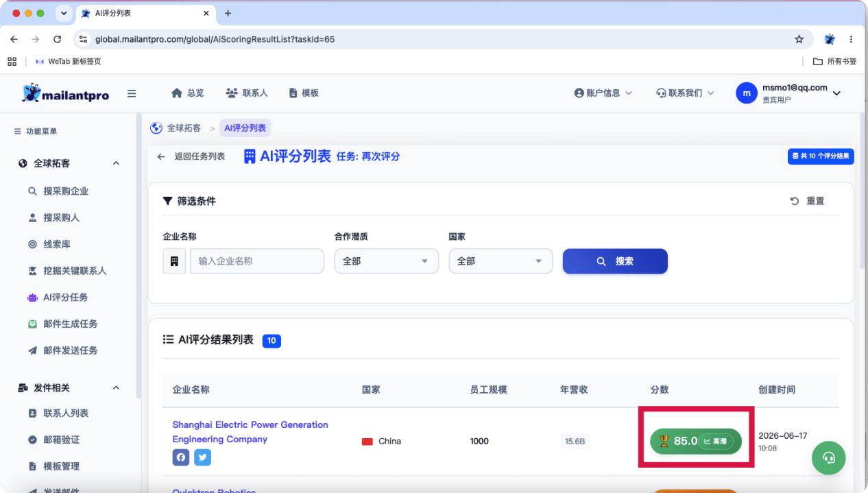Click the 1000 employee count cell
Image resolution: width=868 pixels, height=493 pixels.
pyautogui.click(x=479, y=442)
